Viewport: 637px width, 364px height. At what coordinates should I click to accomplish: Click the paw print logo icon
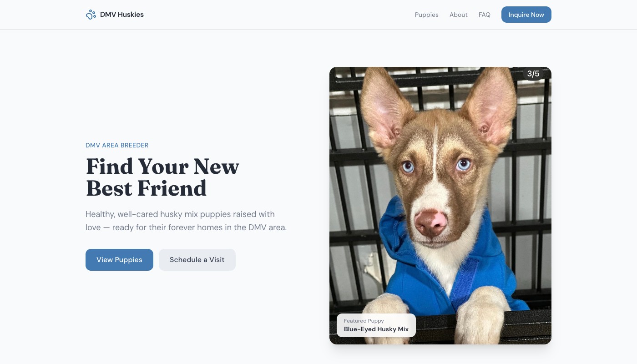click(x=91, y=15)
